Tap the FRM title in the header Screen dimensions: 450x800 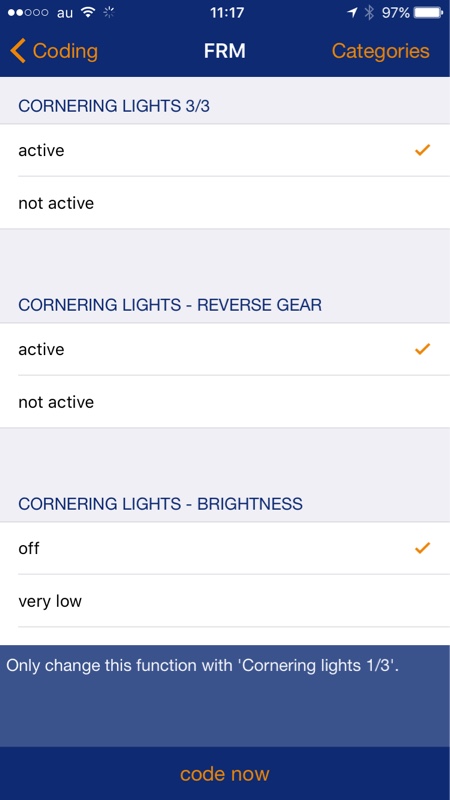click(x=224, y=51)
